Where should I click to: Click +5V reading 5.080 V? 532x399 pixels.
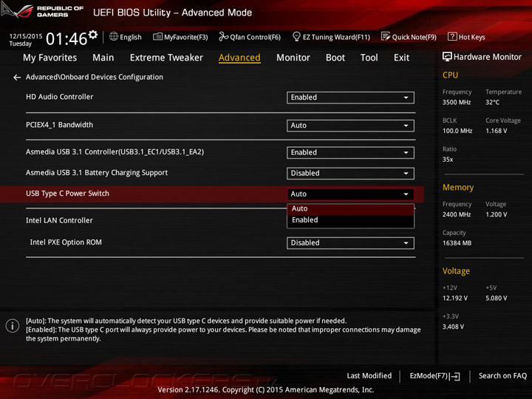click(496, 299)
